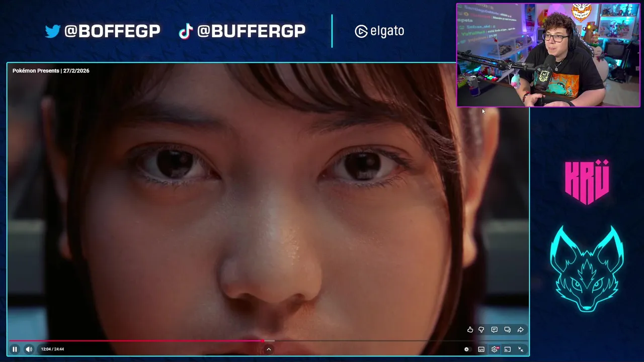Mute the video using the speaker icon
Viewport: 644px width, 362px height.
coord(29,349)
